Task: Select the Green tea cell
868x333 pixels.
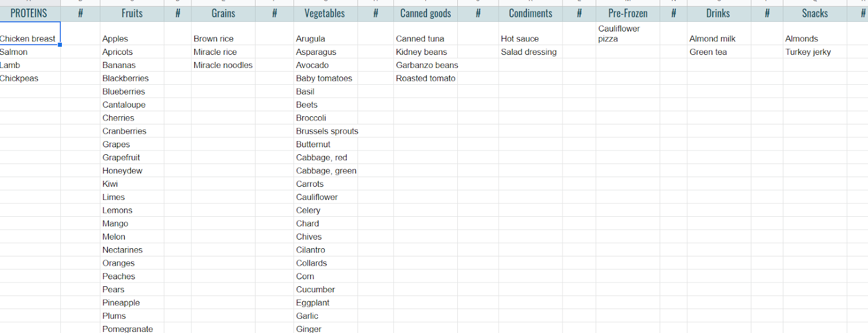Action: pyautogui.click(x=719, y=52)
